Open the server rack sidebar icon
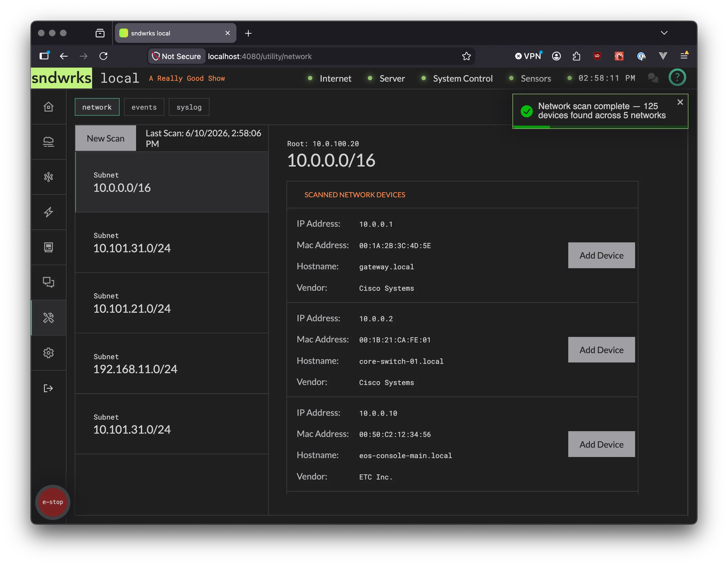Screen dimensions: 728x565 pyautogui.click(x=48, y=142)
